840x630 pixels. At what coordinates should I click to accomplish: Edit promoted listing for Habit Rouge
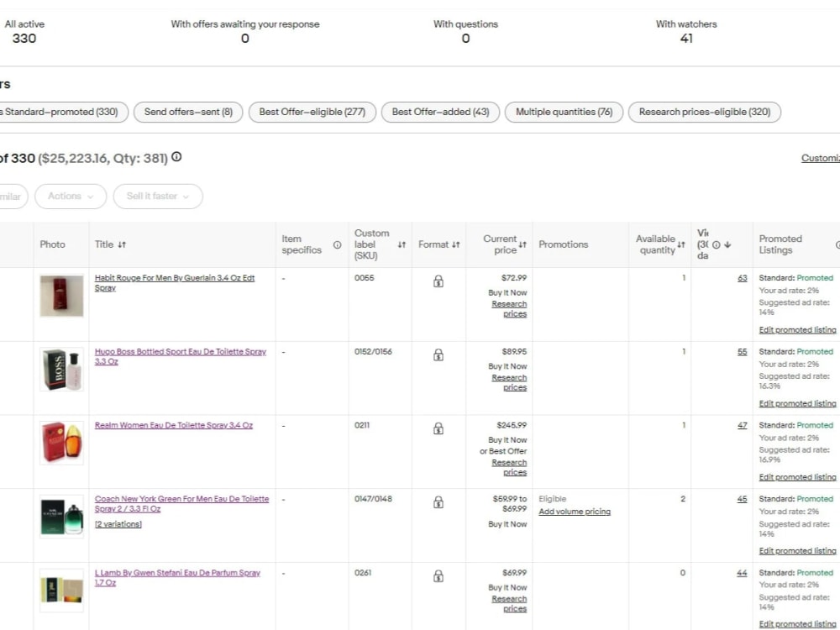[x=797, y=330]
